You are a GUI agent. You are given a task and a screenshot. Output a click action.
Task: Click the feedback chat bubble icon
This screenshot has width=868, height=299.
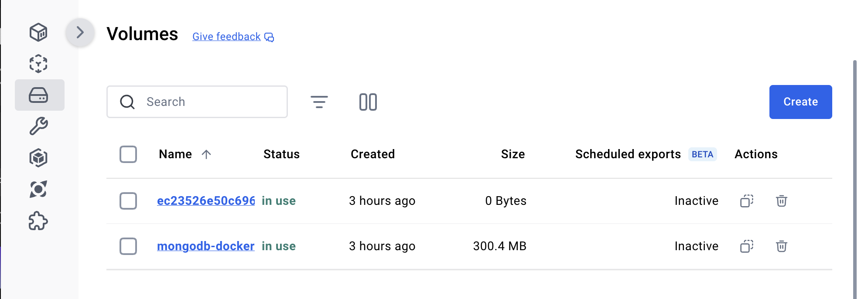[x=270, y=37]
